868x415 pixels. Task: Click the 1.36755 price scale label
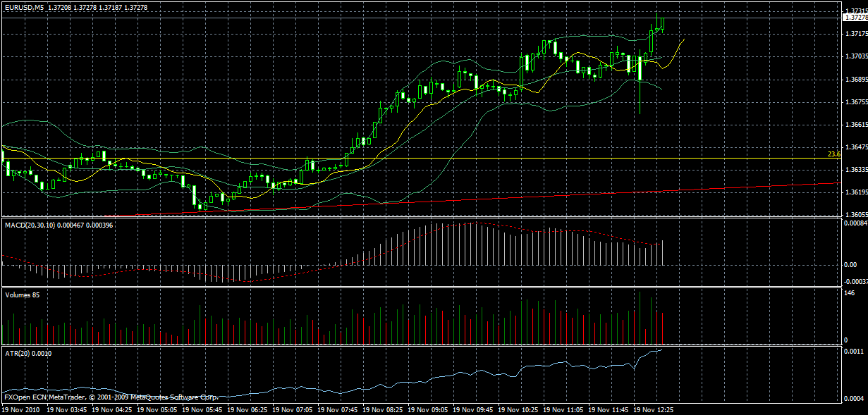[x=855, y=101]
